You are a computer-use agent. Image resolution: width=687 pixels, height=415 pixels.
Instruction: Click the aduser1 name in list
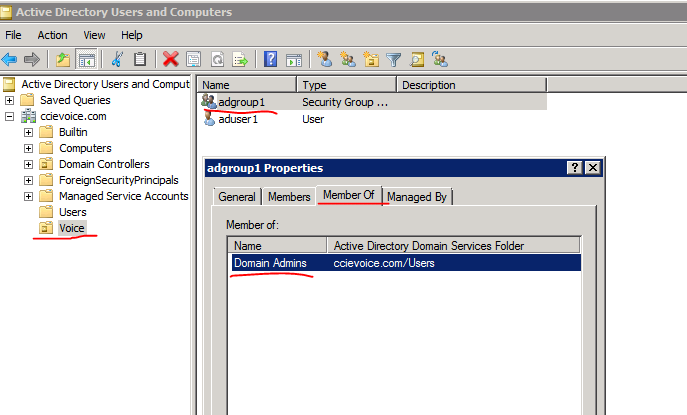click(x=238, y=119)
